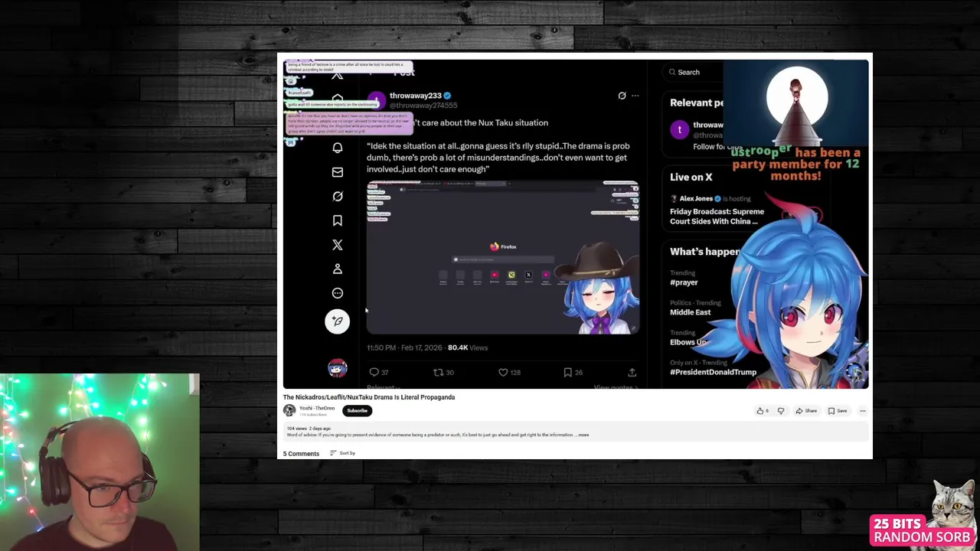Open the Firefox screenshot image in post
This screenshot has height=551, width=980.
(x=503, y=257)
